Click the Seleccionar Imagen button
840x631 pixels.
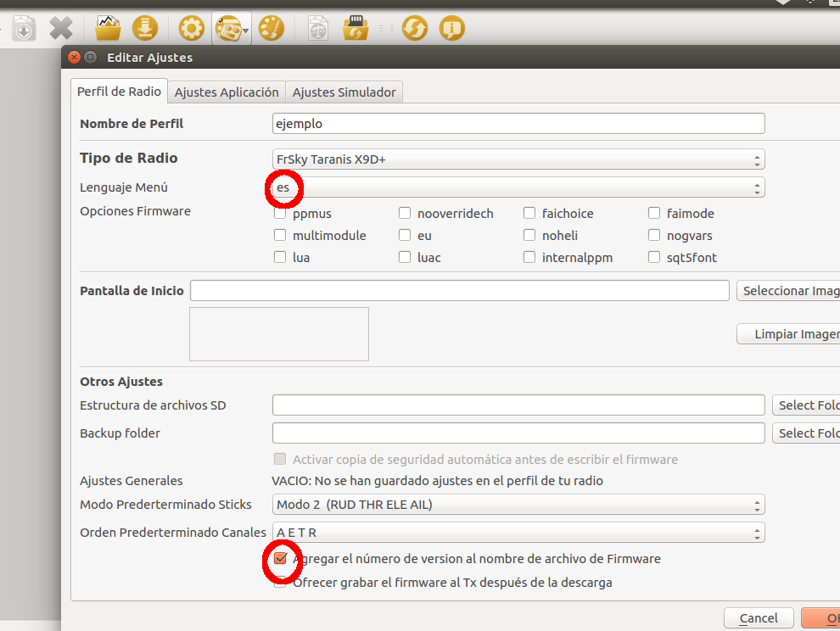pyautogui.click(x=788, y=290)
